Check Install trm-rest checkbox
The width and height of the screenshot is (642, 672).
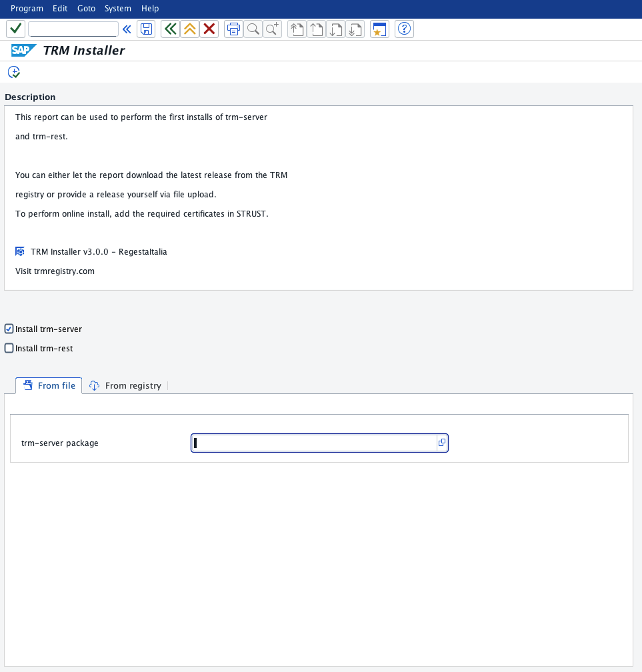pos(9,348)
